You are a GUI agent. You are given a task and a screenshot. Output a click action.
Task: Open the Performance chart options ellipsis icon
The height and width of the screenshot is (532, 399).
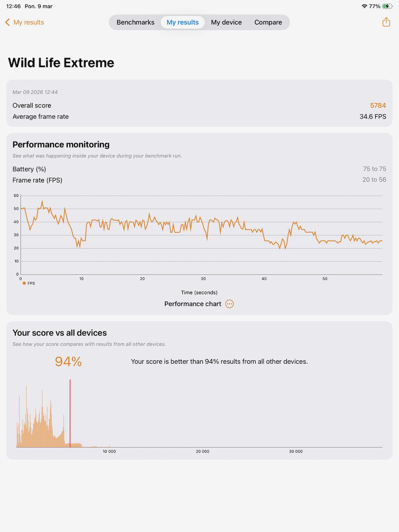(229, 304)
